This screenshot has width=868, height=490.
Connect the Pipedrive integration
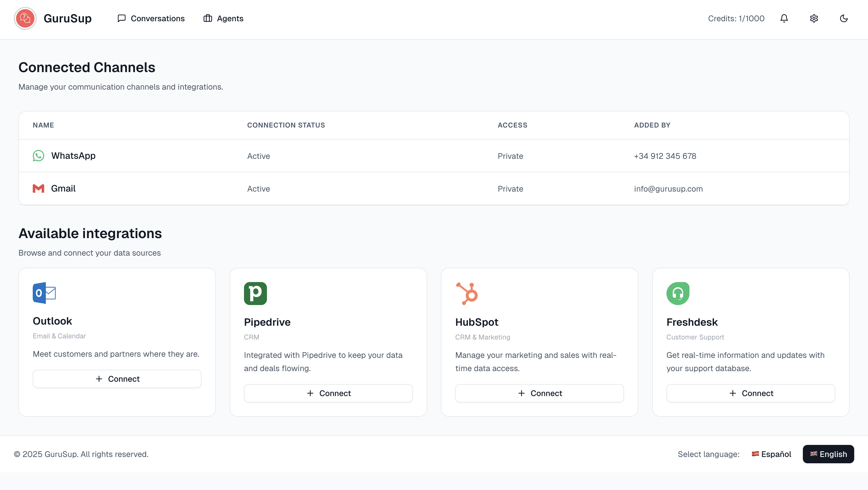[328, 393]
